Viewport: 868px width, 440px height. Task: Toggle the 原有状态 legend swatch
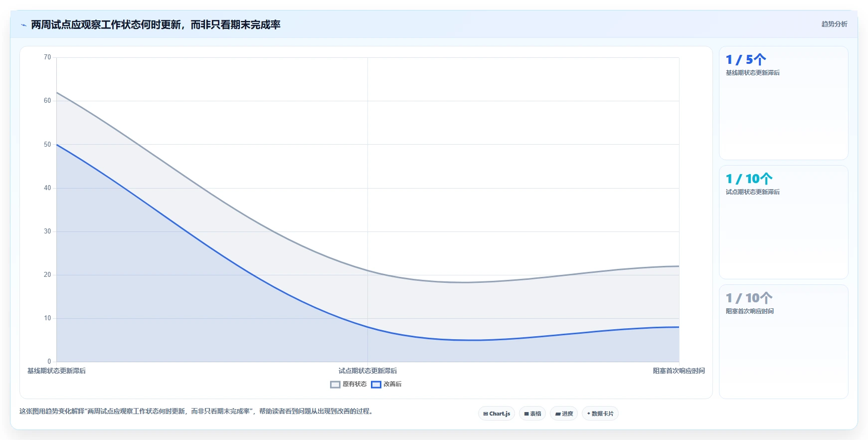click(x=335, y=385)
